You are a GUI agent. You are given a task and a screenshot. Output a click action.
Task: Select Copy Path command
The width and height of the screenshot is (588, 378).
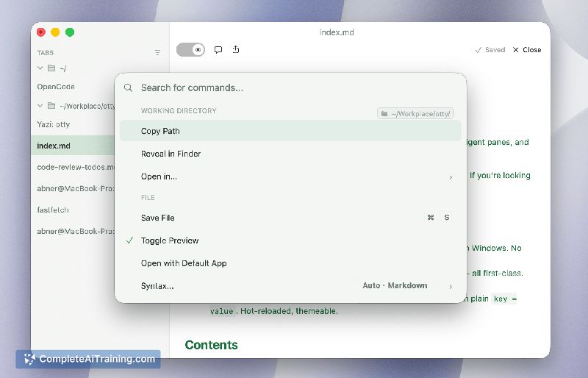pos(290,131)
